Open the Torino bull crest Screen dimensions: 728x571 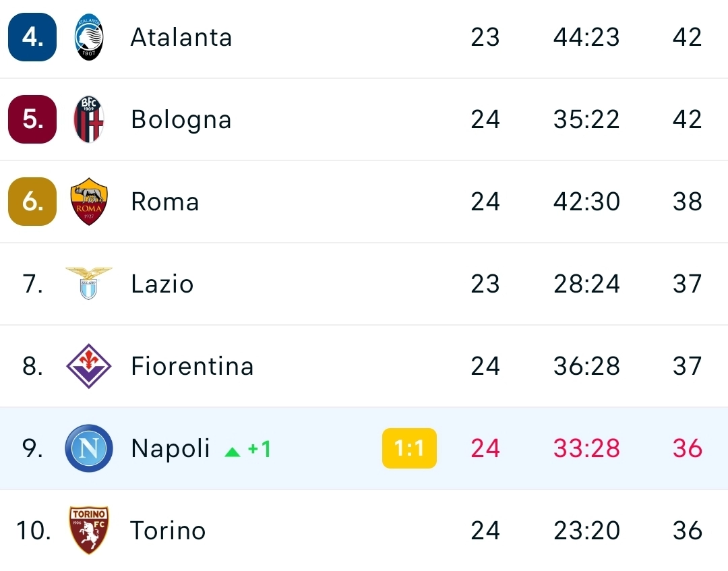tap(89, 530)
